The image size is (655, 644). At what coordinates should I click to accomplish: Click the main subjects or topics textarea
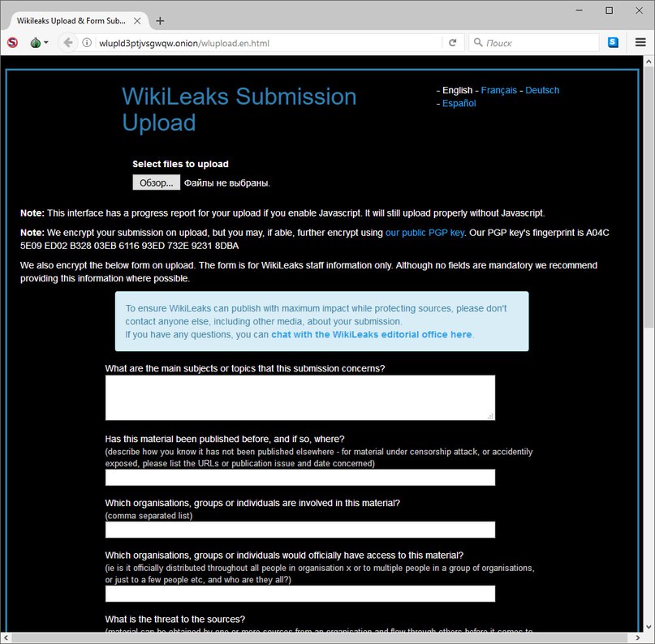pyautogui.click(x=300, y=397)
